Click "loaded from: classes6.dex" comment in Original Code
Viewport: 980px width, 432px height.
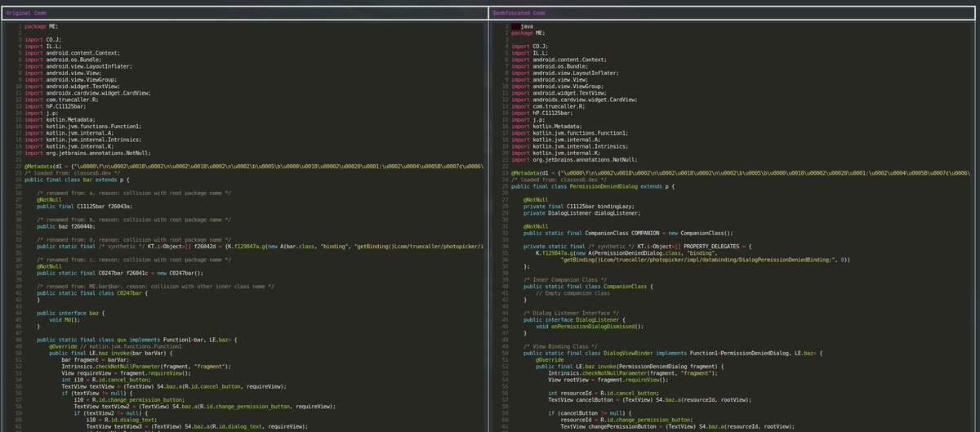click(72, 173)
